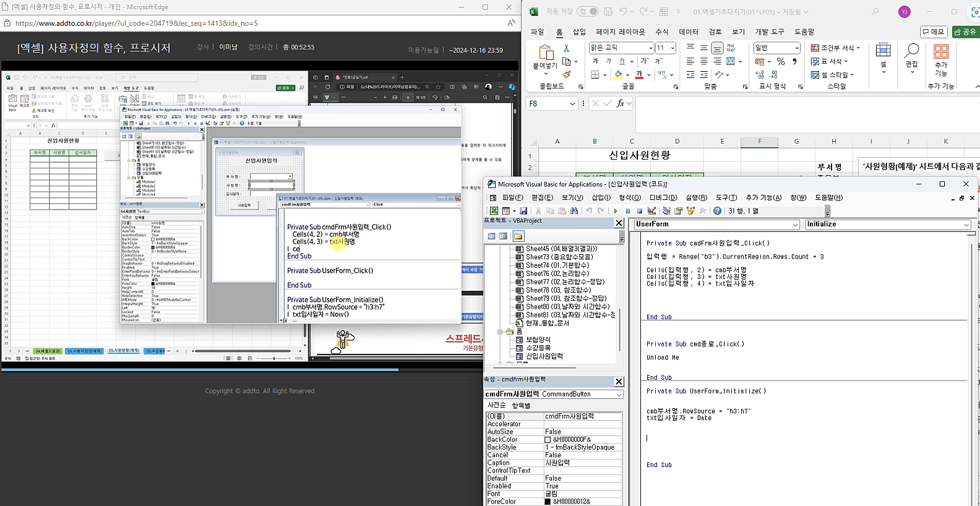The width and height of the screenshot is (980, 506).
Task: Click the format painter brush in Excel clipboard
Action: [566, 75]
